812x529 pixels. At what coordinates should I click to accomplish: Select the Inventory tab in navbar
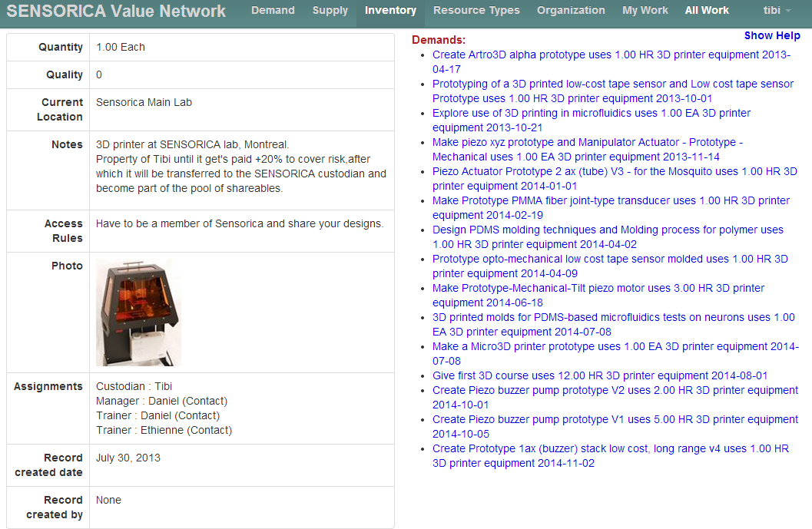click(x=390, y=10)
